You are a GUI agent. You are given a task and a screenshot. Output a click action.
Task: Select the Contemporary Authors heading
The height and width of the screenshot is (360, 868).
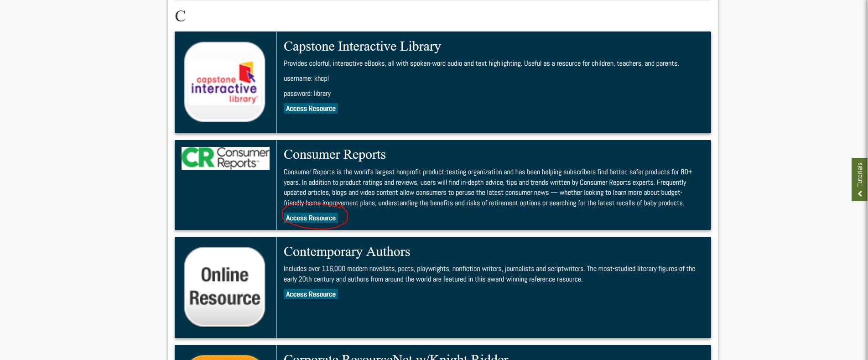(347, 252)
